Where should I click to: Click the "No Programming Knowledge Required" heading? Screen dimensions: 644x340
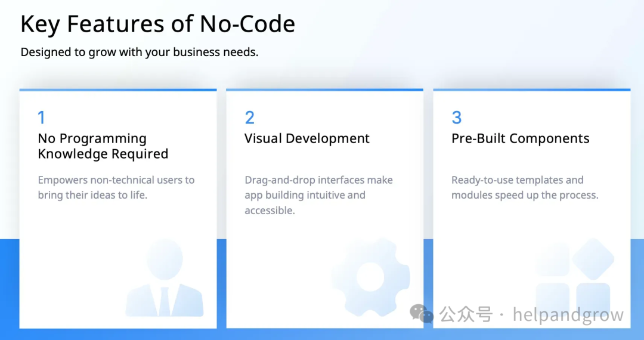(x=103, y=146)
